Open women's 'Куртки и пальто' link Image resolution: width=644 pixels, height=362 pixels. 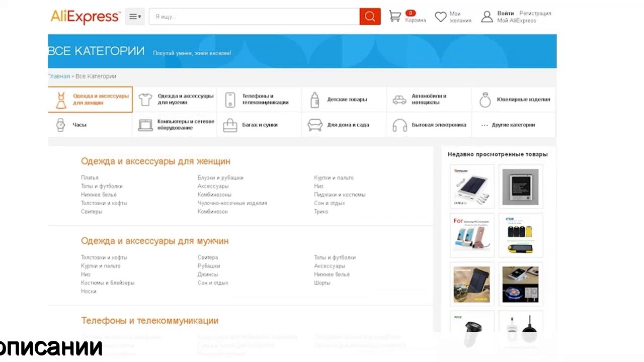coord(334,177)
